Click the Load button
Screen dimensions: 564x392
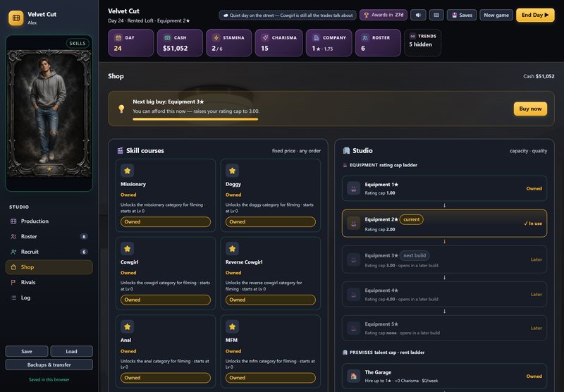tap(71, 351)
